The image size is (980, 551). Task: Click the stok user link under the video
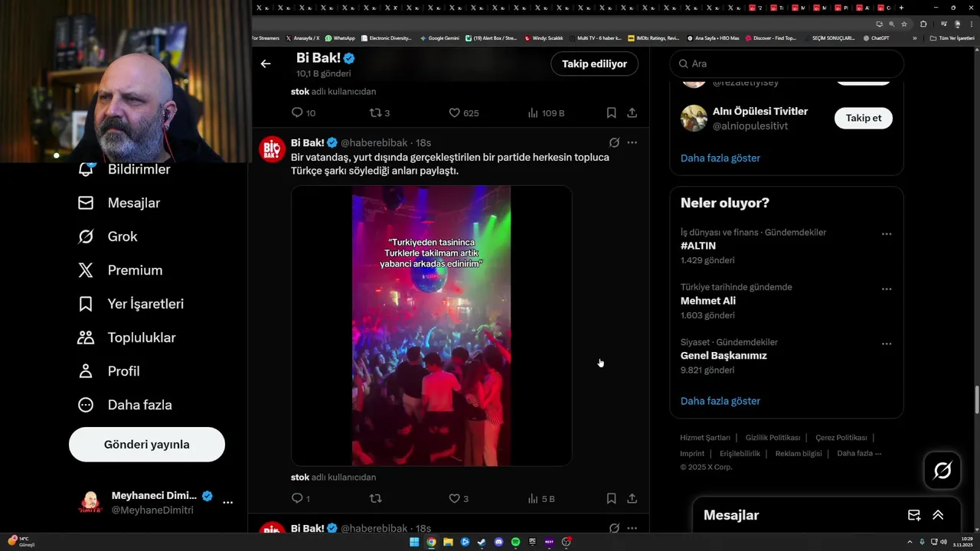[300, 477]
